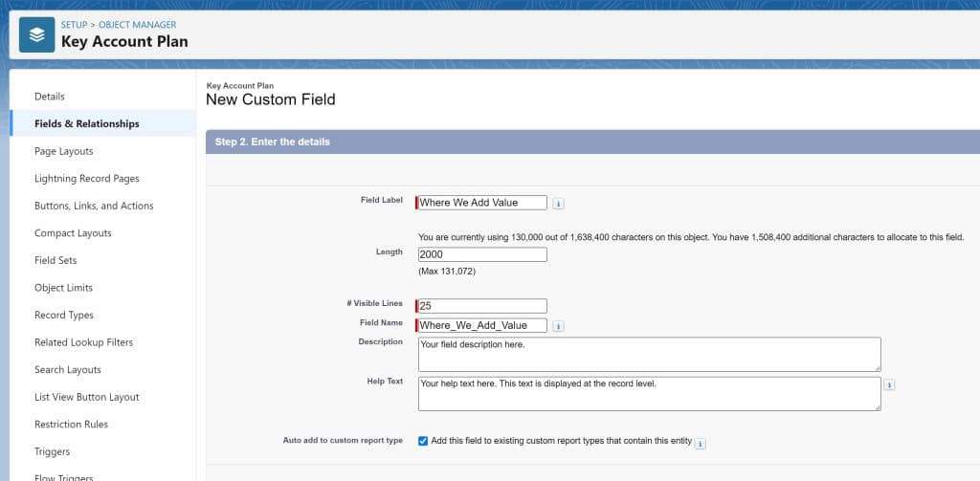980x481 pixels.
Task: Click the SETUP breadcrumb link
Action: click(x=76, y=25)
